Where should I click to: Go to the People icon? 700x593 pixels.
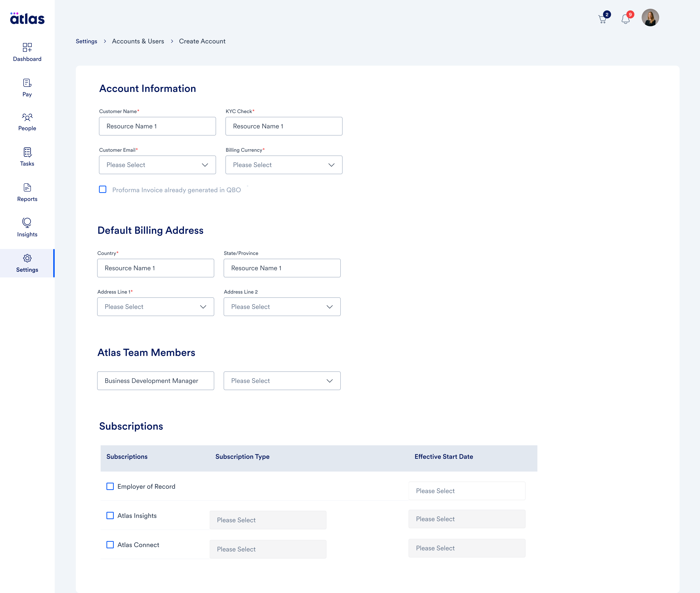pyautogui.click(x=27, y=117)
